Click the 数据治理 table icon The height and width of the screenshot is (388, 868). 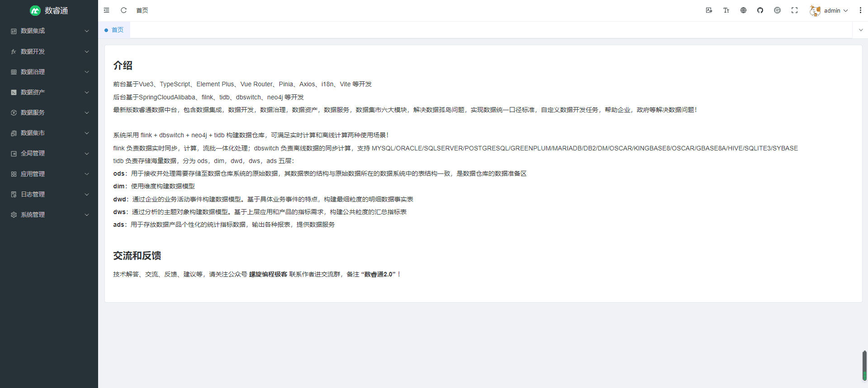pos(14,72)
